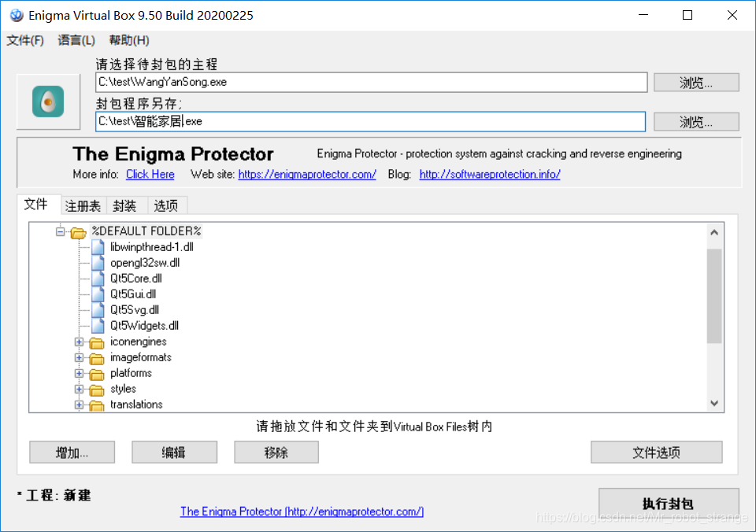Open the 帮助(H) menu
756x532 pixels.
tap(129, 40)
